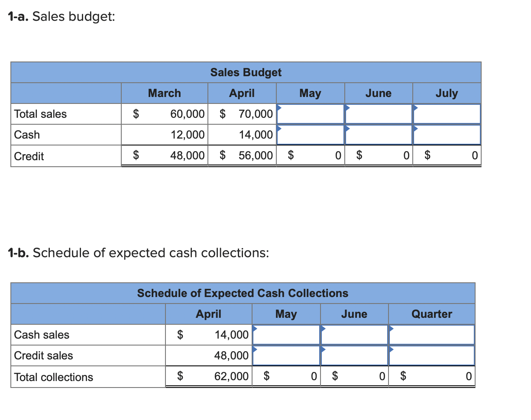Select the July Cash input cell

(x=447, y=135)
